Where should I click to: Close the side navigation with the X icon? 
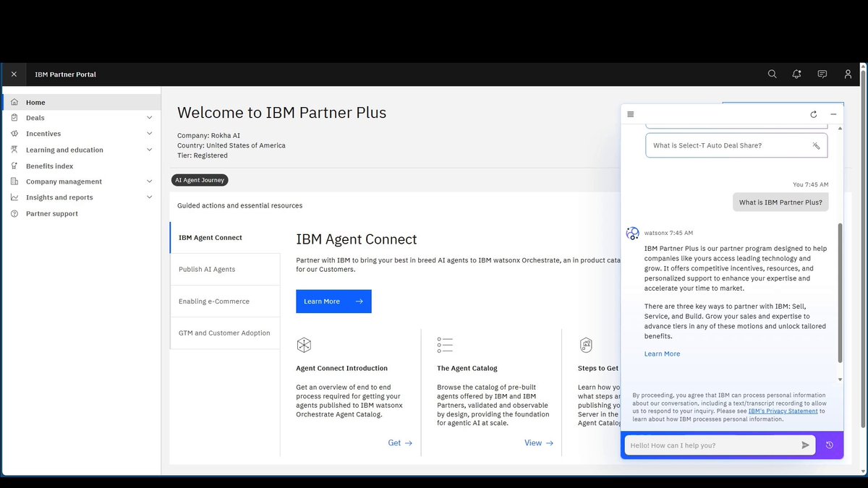(x=14, y=74)
